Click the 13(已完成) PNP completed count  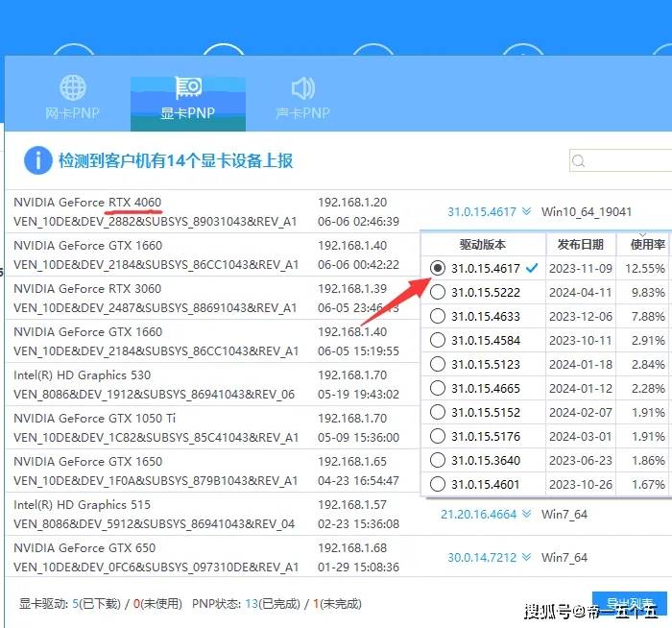click(x=273, y=604)
